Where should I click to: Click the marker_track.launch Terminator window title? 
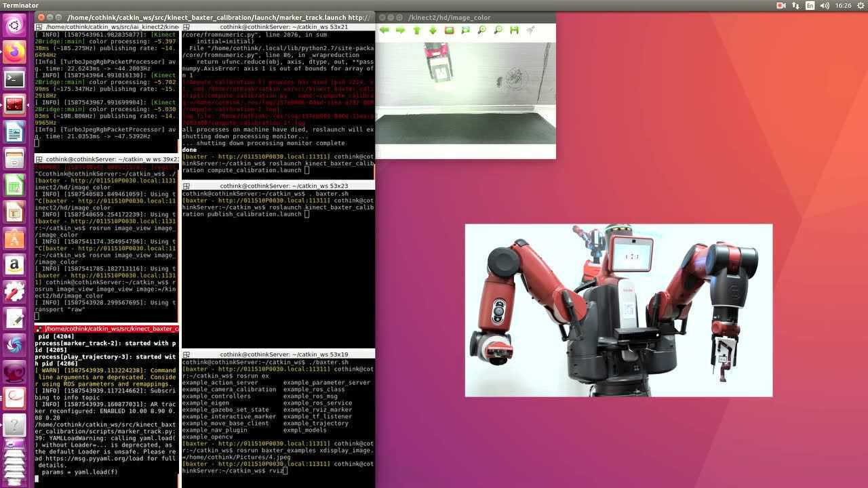click(x=218, y=18)
